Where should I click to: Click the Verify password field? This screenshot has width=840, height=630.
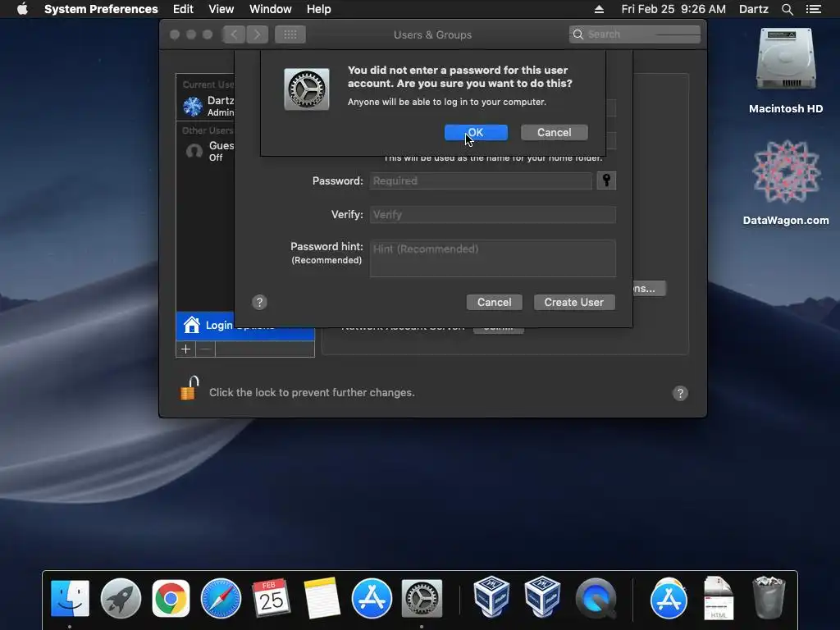pyautogui.click(x=492, y=214)
